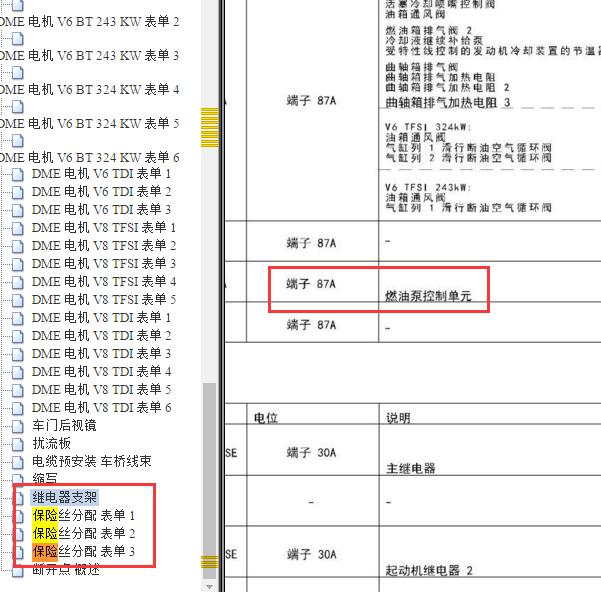Jump to upper yellow search-hit markers on scrollbar
601x592 pixels.
210,128
